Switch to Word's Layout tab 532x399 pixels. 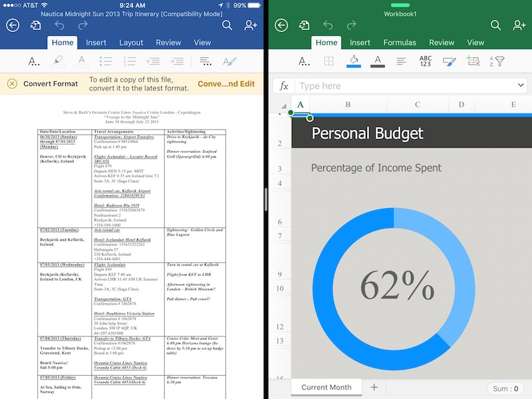click(x=131, y=43)
